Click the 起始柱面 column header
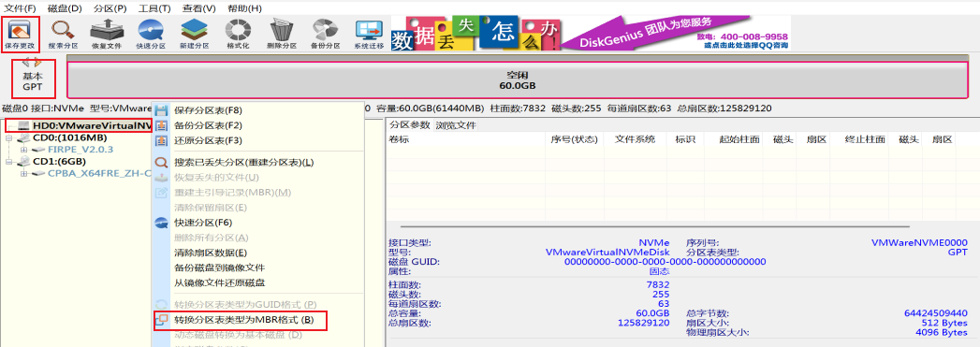 click(x=739, y=139)
